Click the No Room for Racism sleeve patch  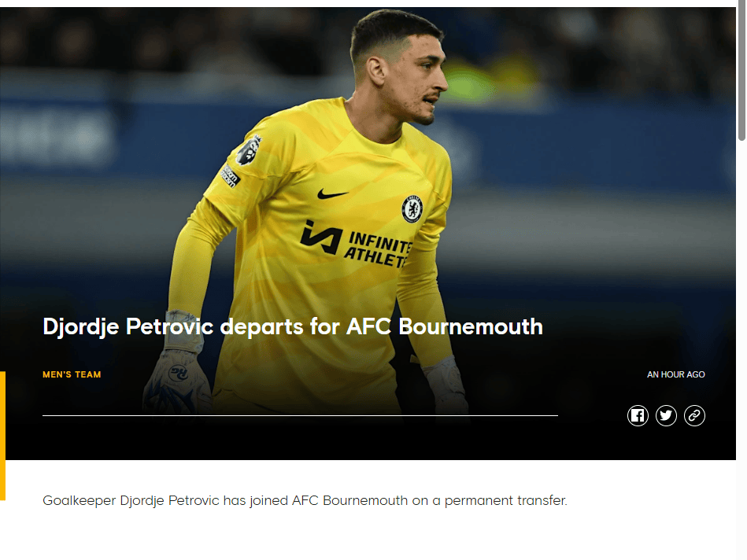[229, 175]
